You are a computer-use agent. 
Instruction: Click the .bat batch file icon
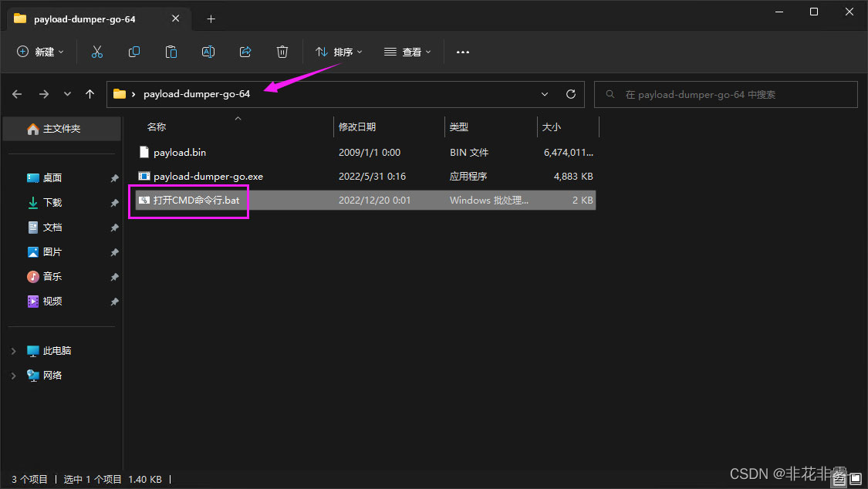144,201
